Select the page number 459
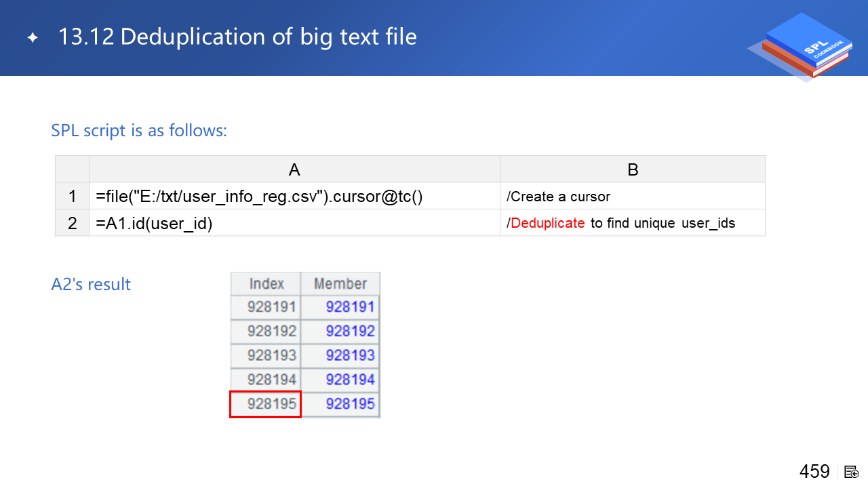Image resolution: width=868 pixels, height=488 pixels. tap(814, 471)
